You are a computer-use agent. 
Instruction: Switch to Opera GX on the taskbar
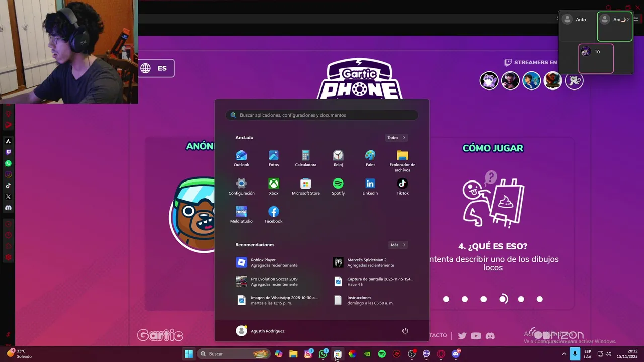click(x=441, y=354)
